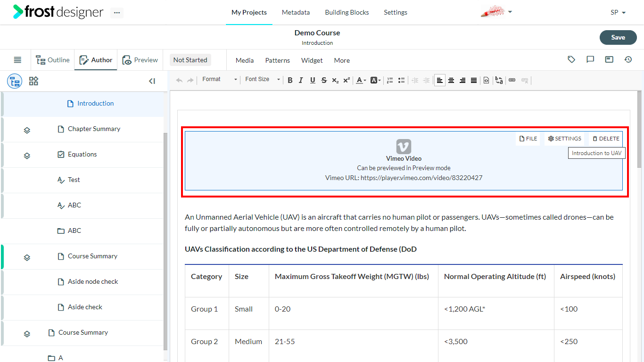Open the revision history icon
The image size is (644, 362).
tap(628, 59)
